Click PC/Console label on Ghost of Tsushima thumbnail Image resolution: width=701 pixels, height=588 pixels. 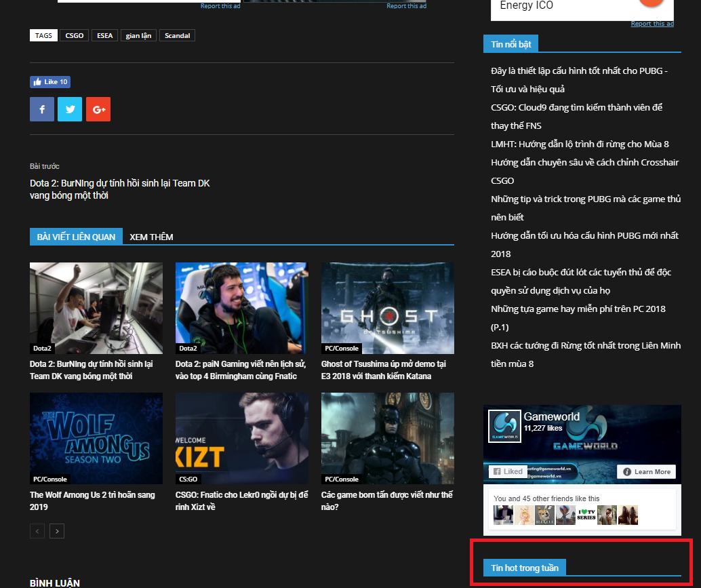click(x=342, y=349)
